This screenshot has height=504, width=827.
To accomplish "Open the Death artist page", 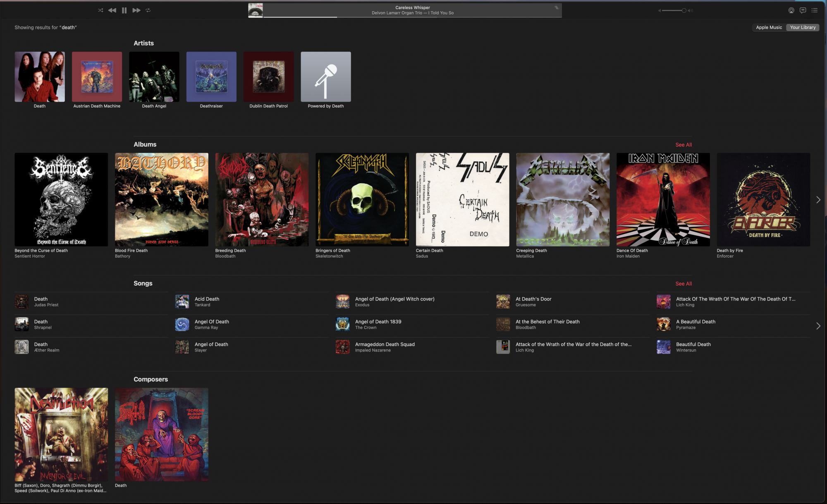I will [x=40, y=77].
